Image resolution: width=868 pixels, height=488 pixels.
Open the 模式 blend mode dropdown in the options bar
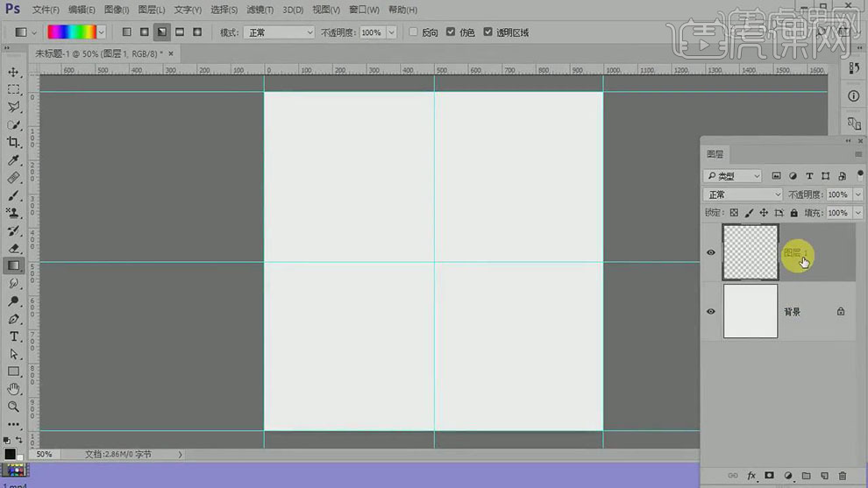(280, 32)
